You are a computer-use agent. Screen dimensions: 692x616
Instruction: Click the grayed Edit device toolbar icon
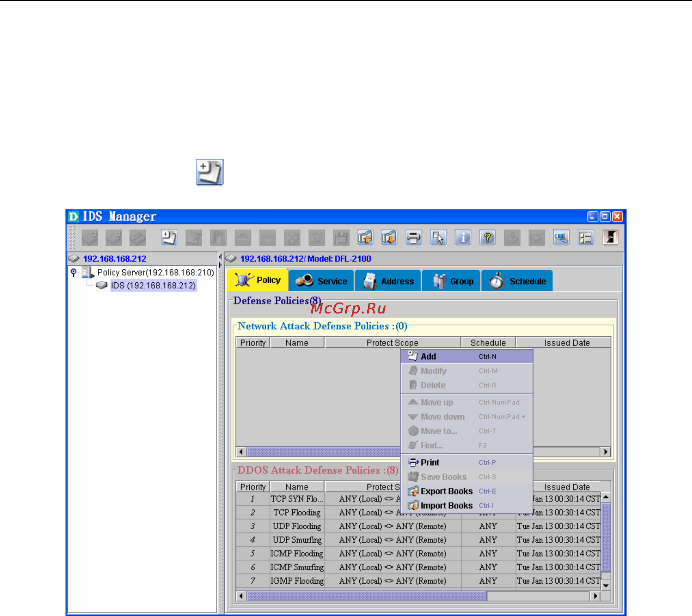pos(138,238)
